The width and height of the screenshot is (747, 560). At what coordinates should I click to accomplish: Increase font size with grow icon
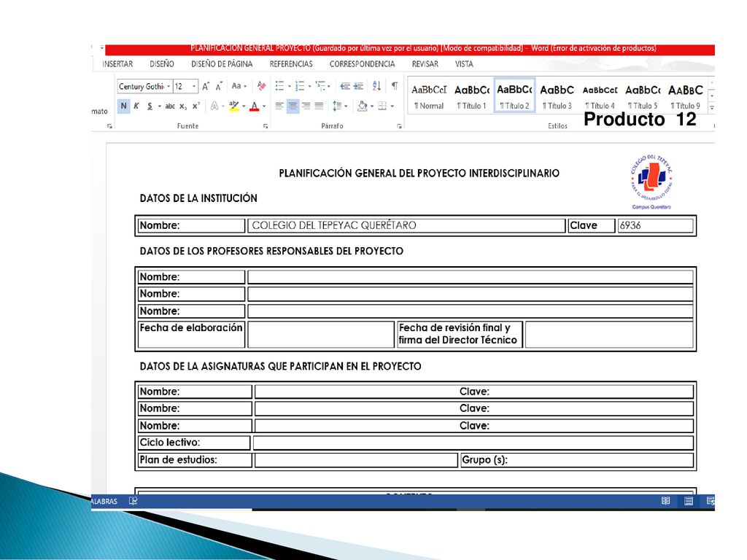coord(205,86)
